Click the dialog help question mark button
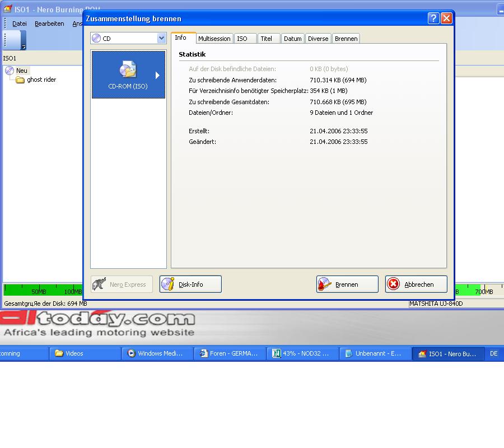The width and height of the screenshot is (504, 448). (433, 18)
